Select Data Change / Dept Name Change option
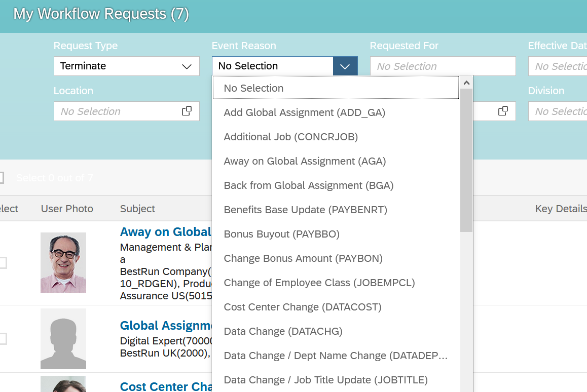The height and width of the screenshot is (392, 587). (x=336, y=356)
